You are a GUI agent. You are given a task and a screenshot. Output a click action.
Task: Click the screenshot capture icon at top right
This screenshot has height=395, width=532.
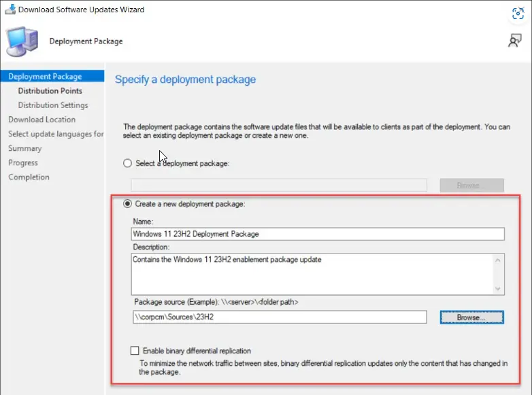tap(517, 13)
